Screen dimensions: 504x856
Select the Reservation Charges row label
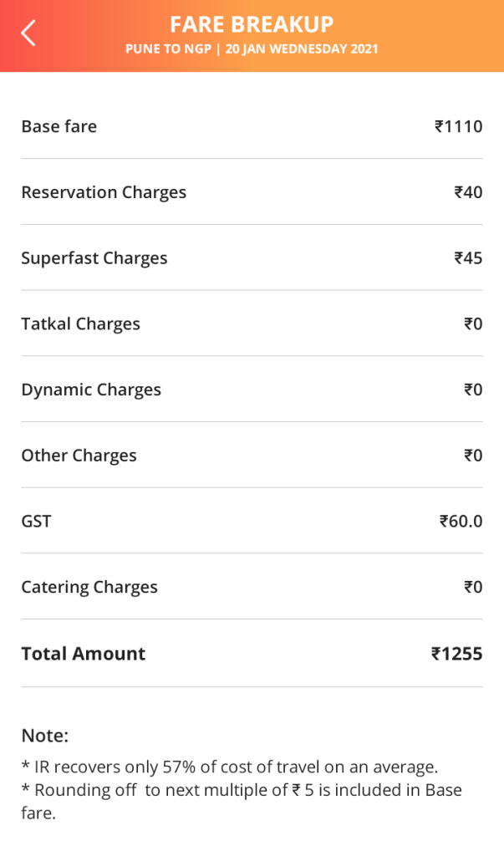[104, 192]
